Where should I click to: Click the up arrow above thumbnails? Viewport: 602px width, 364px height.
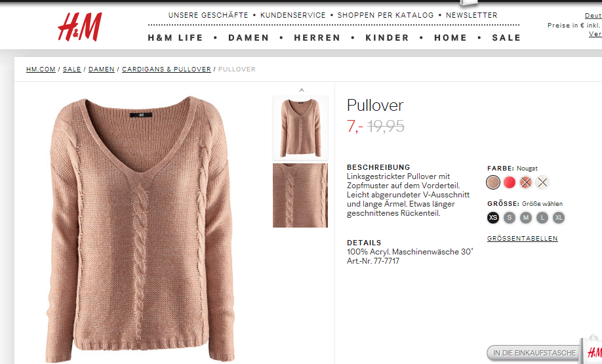coord(302,91)
